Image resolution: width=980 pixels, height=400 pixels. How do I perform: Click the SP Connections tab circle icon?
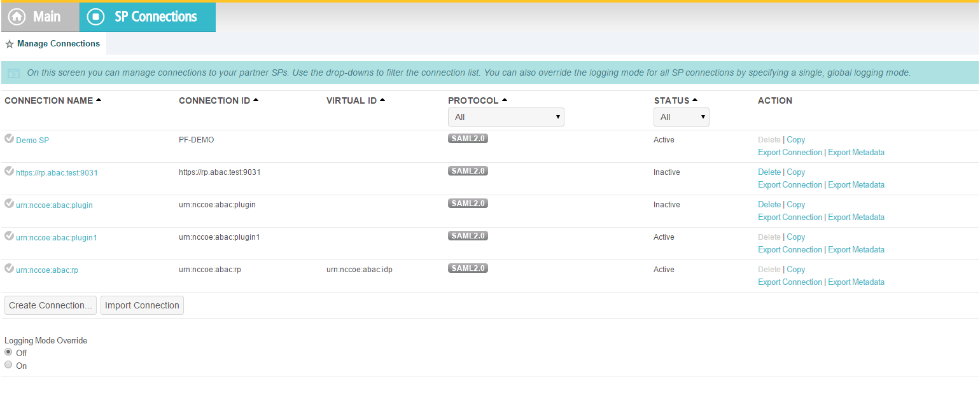pyautogui.click(x=95, y=17)
